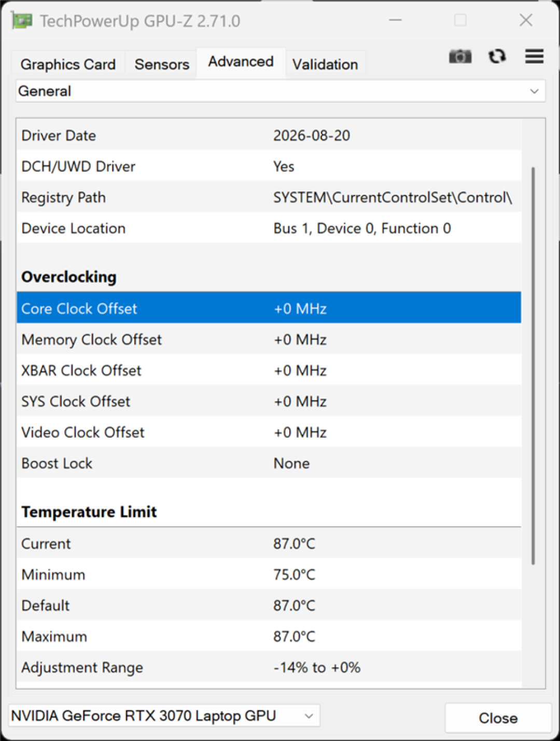The image size is (560, 741).
Task: Click the refresh icon
Action: click(x=497, y=56)
